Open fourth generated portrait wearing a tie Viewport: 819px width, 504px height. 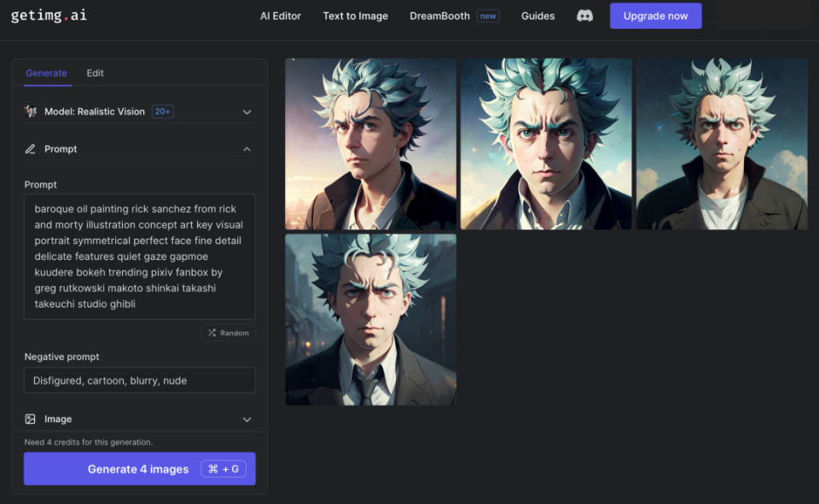click(x=370, y=320)
